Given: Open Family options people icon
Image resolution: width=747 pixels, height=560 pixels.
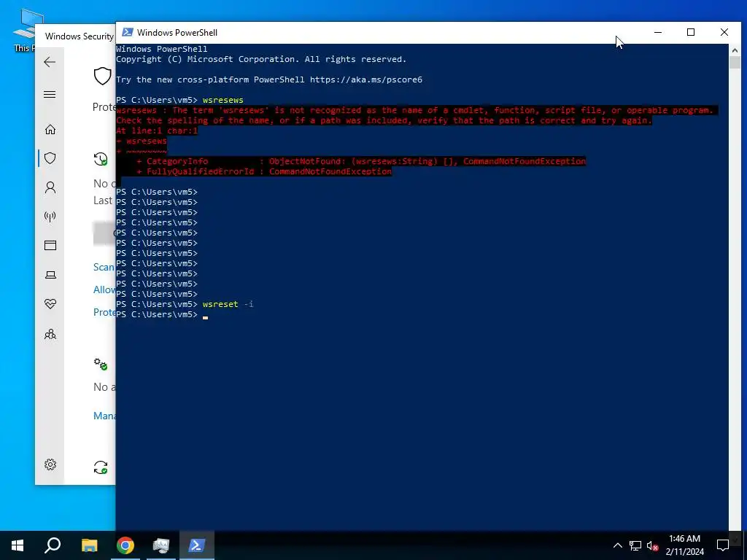Looking at the screenshot, I should 50,334.
